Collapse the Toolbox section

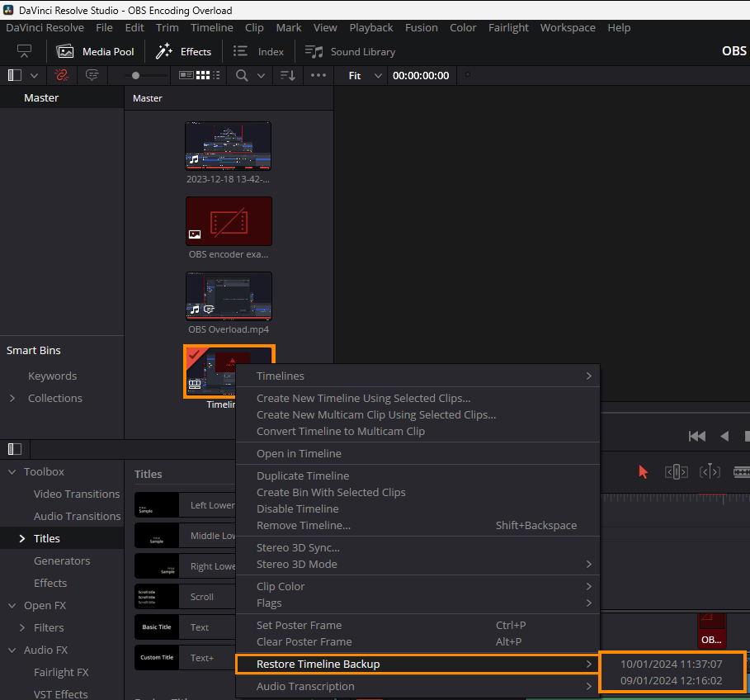[12, 472]
